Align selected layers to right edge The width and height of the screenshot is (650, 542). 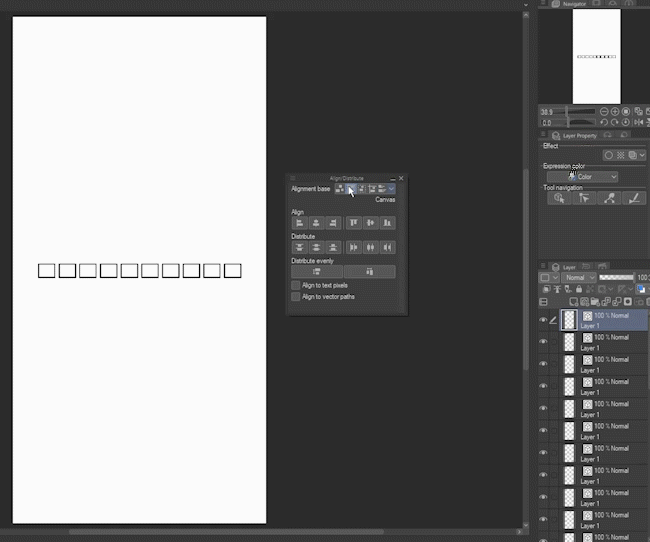333,223
